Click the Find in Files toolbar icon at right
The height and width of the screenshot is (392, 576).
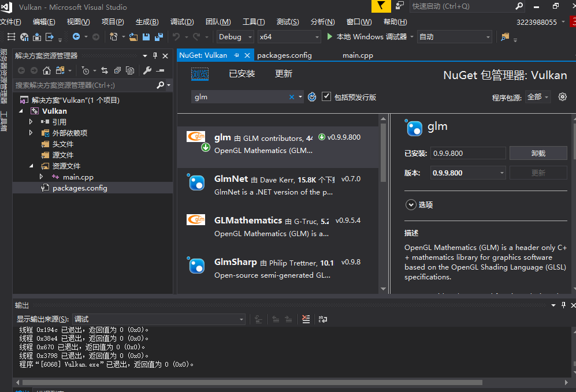(x=505, y=37)
